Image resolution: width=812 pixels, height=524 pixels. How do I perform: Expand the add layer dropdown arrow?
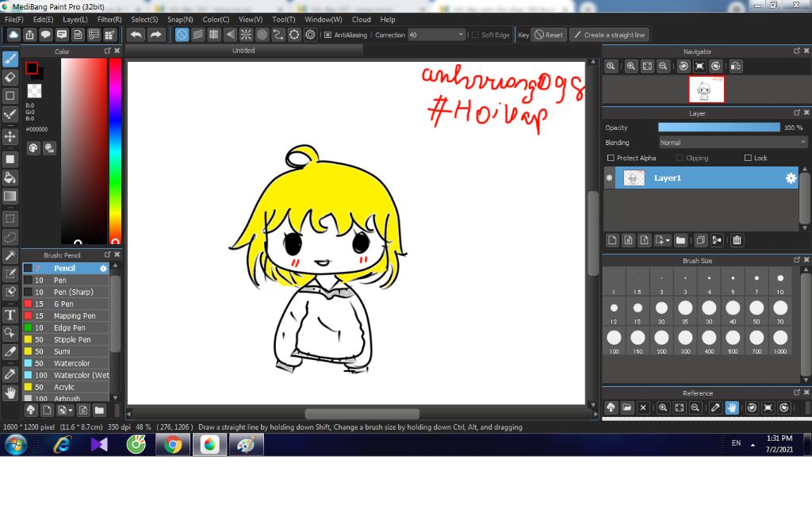pos(668,240)
